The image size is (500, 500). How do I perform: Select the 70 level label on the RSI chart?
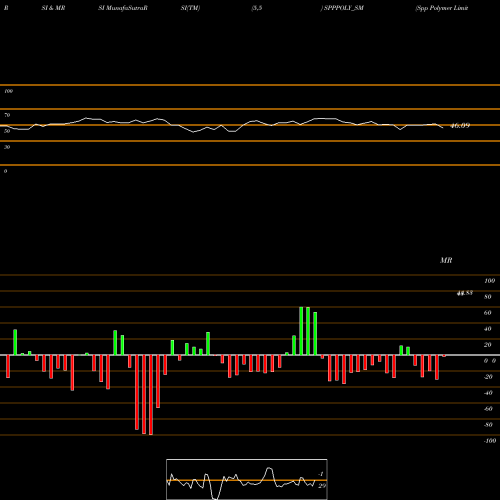coord(7,115)
